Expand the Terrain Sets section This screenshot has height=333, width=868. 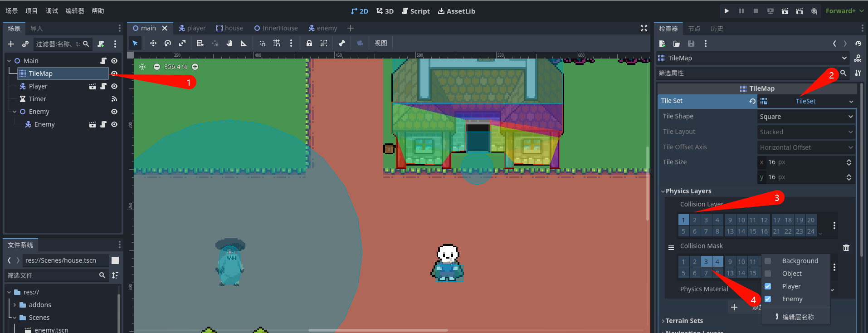point(683,321)
